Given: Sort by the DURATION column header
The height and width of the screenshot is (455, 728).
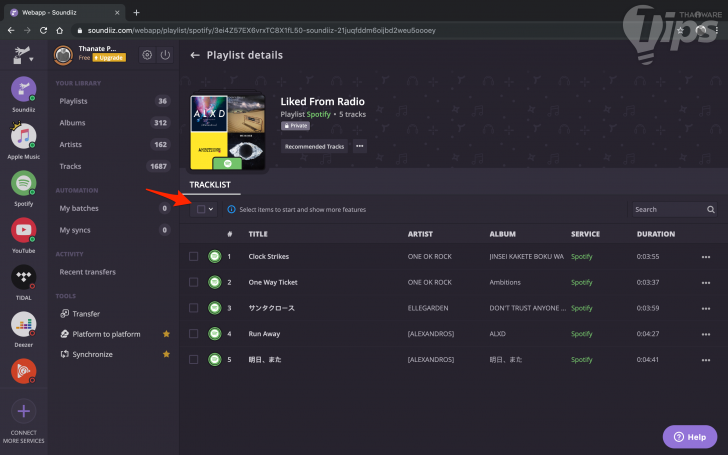Looking at the screenshot, I should [656, 234].
